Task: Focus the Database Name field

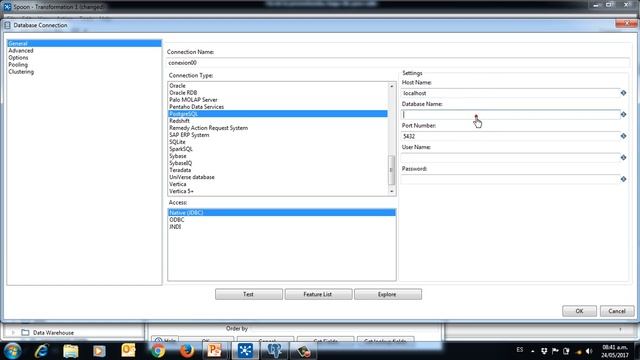Action: [x=510, y=115]
